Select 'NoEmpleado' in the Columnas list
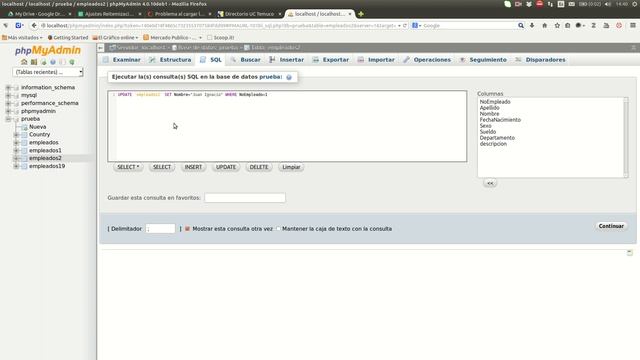Screen dimensions: 640x360 tap(495, 102)
